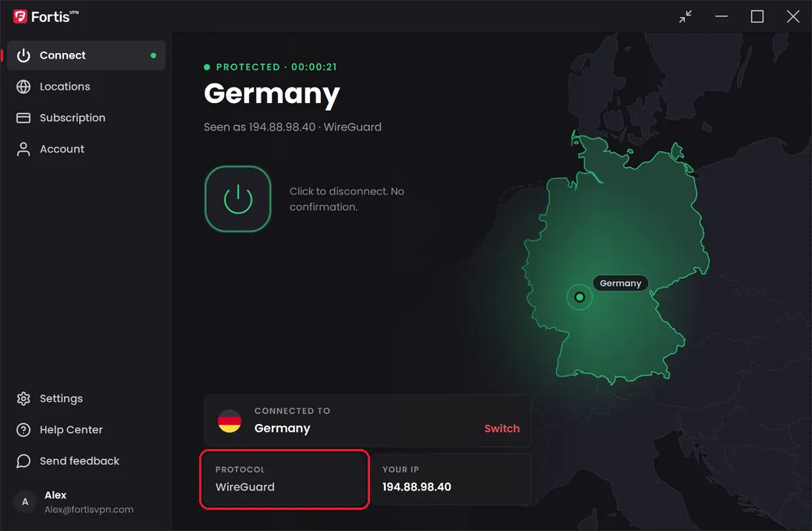Click the question mark icon beside Help Center

[x=23, y=429]
